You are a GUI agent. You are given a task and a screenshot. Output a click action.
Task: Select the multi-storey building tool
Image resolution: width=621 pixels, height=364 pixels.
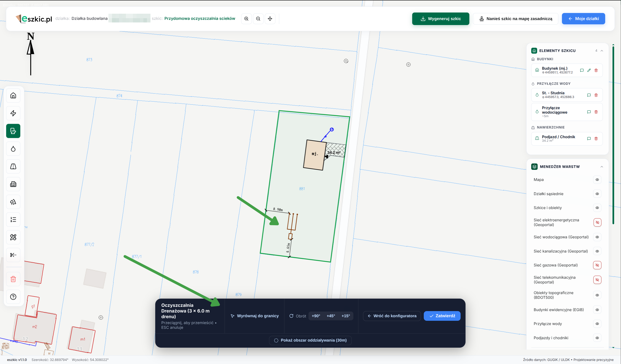click(x=13, y=184)
